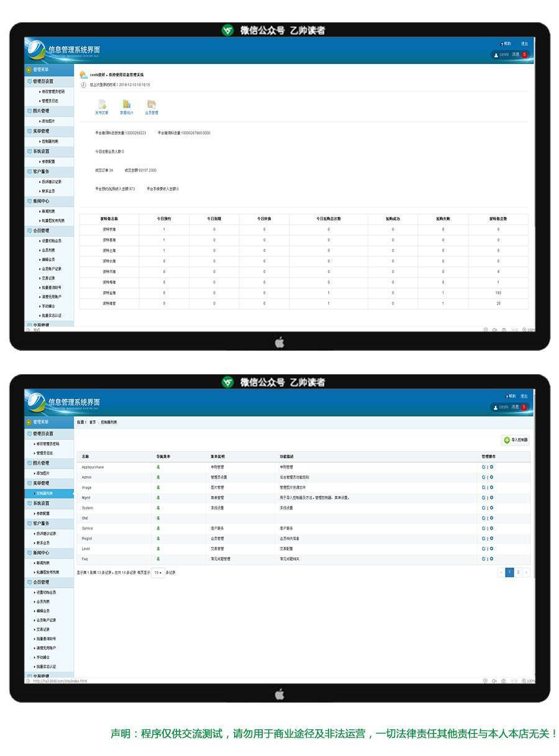The width and height of the screenshot is (559, 756).
Task: Click gear icon in Stat row
Action: click(x=491, y=518)
